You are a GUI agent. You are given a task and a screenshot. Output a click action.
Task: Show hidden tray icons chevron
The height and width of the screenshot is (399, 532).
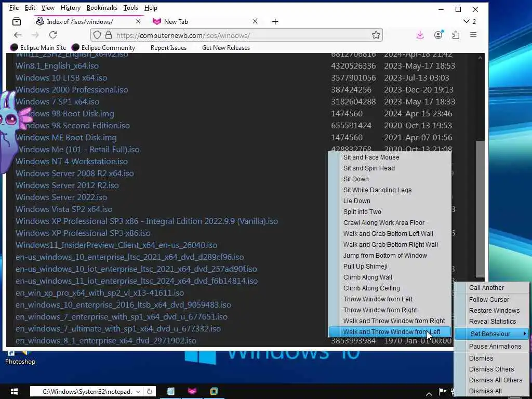(429, 394)
